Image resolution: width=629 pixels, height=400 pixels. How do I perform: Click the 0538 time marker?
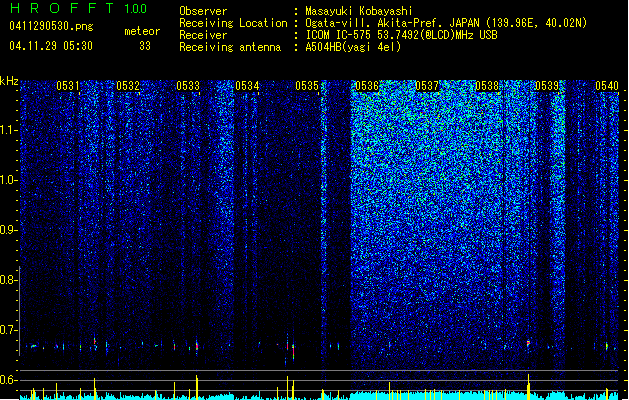coord(487,85)
